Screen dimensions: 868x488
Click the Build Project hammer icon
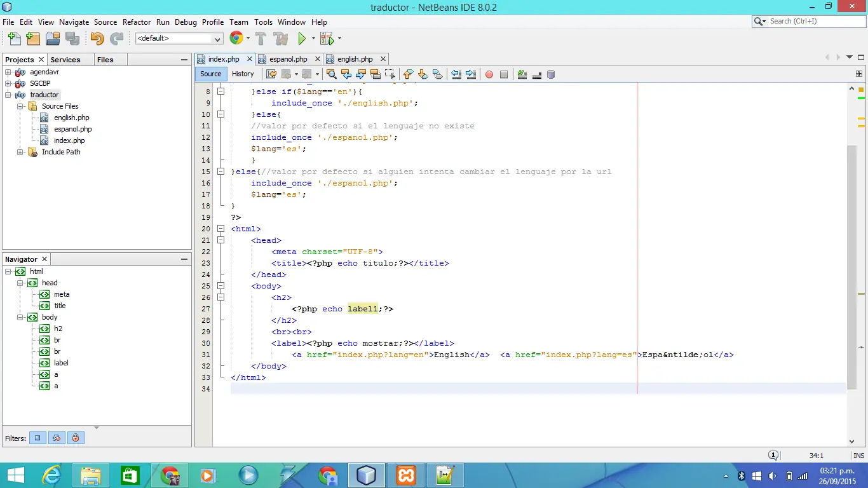(x=261, y=39)
